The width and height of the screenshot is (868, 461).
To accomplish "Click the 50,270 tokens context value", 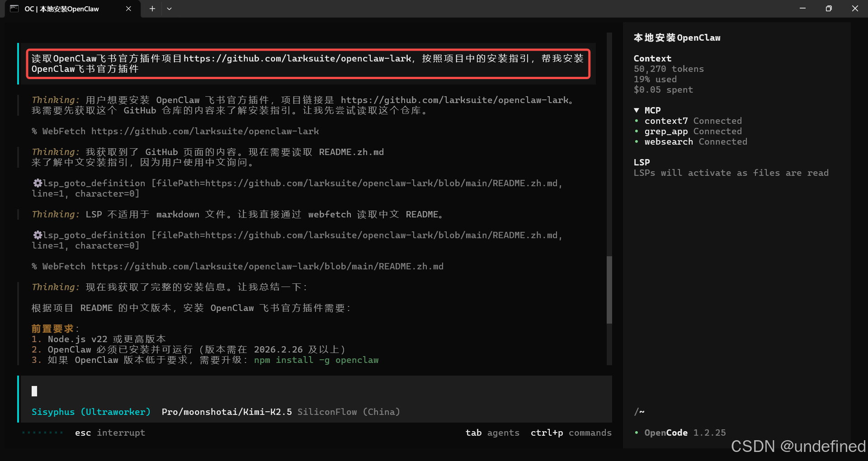I will click(669, 69).
